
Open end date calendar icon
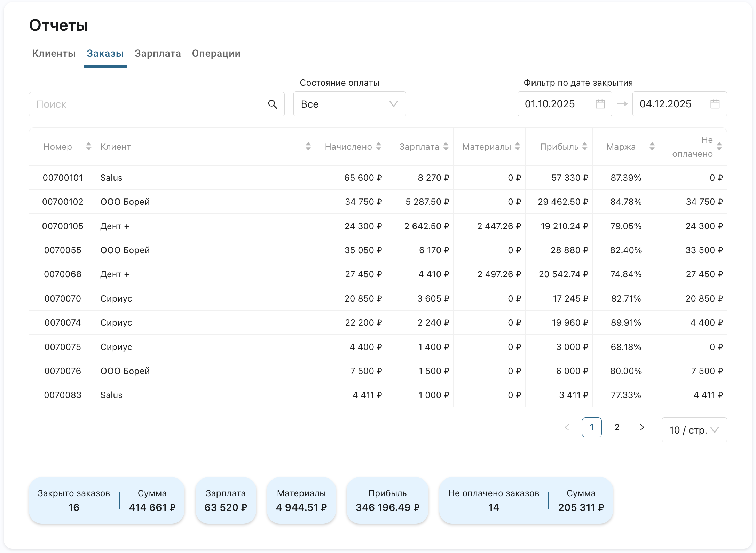pos(715,104)
